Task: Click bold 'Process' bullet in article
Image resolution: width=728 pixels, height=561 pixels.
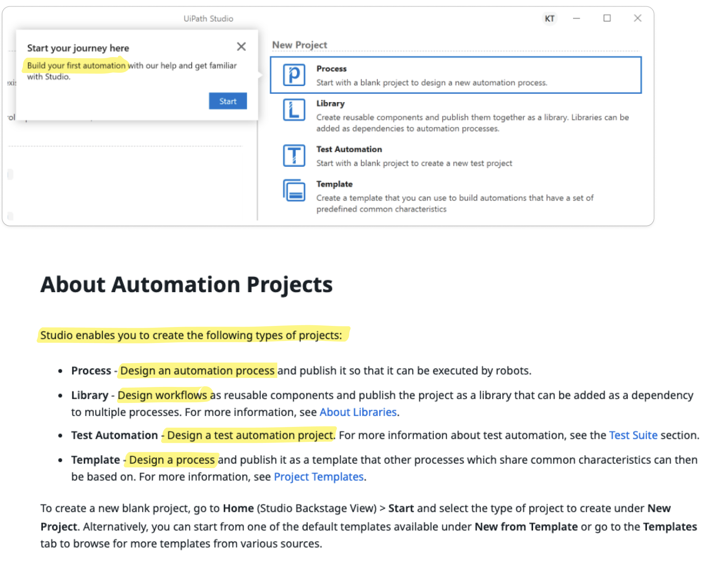Action: point(91,371)
